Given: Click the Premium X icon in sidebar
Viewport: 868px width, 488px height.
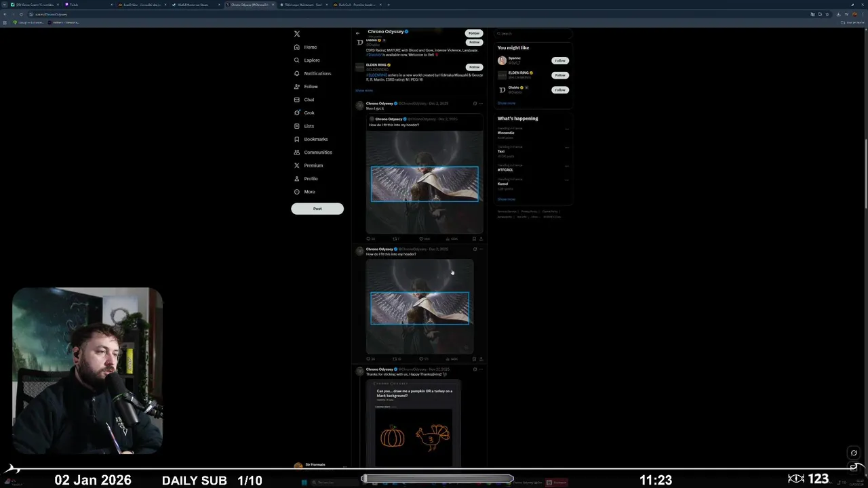Looking at the screenshot, I should [297, 165].
